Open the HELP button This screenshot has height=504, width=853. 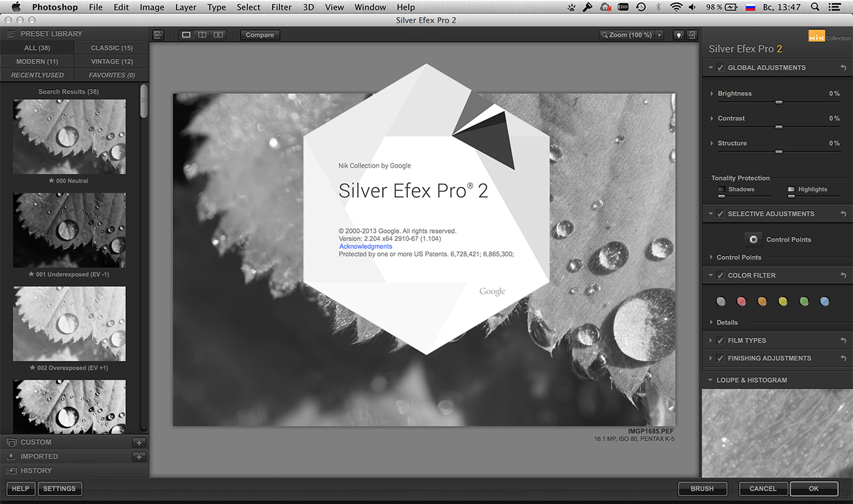21,489
